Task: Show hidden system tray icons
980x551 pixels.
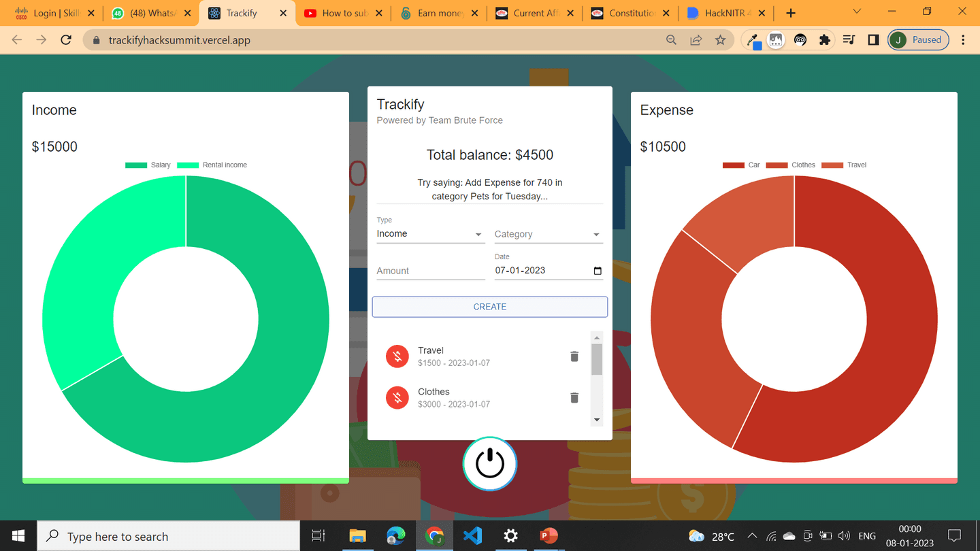Action: (752, 536)
